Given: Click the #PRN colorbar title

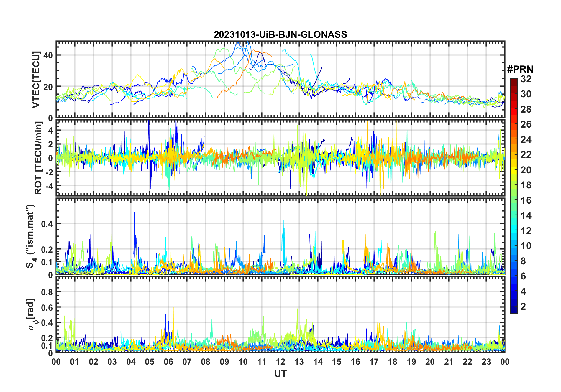Looking at the screenshot, I should pos(520,69).
